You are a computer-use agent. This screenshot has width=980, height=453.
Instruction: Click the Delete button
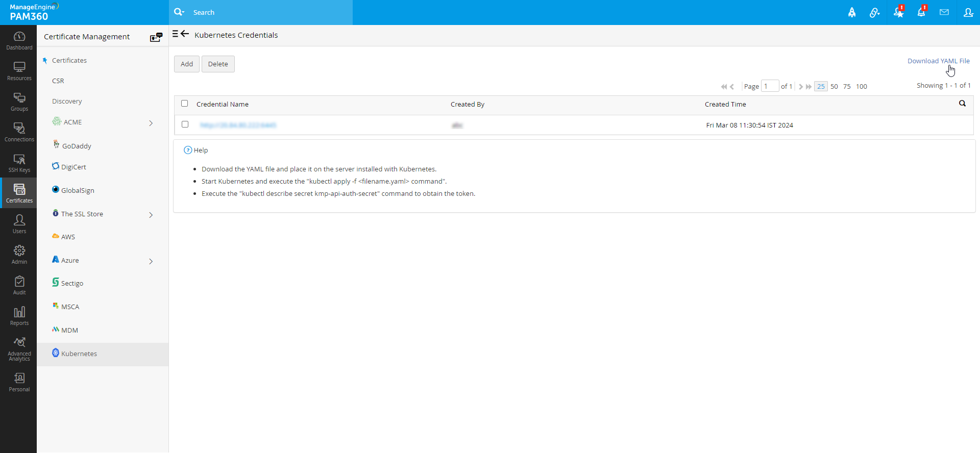point(218,64)
